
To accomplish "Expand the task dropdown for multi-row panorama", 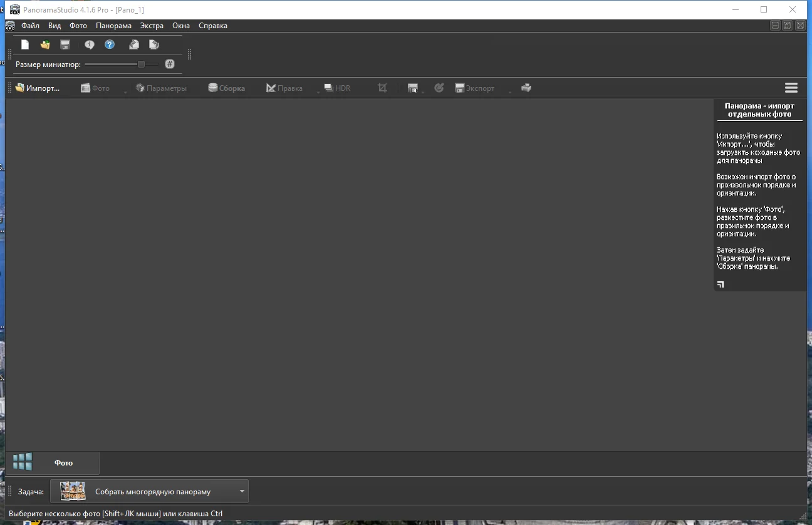I will point(242,491).
